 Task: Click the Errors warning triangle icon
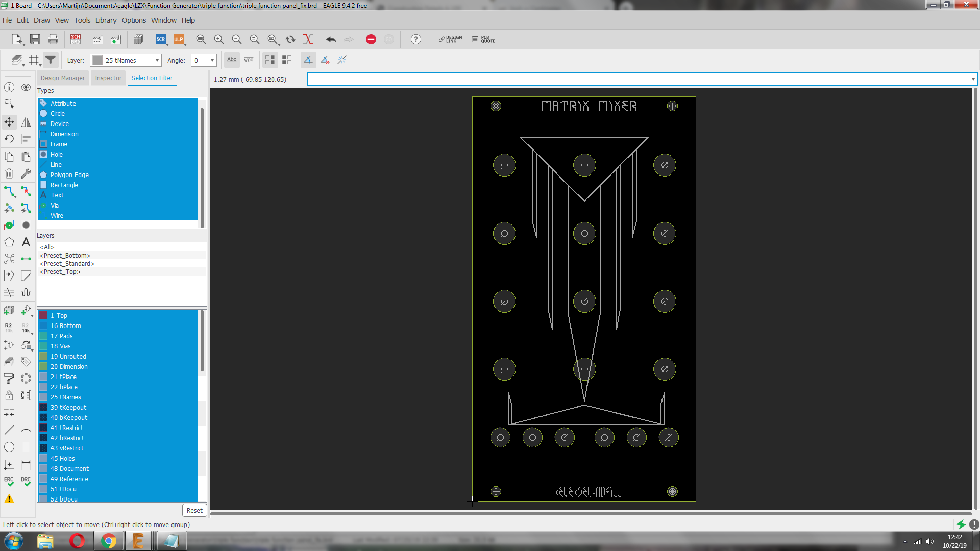click(x=9, y=498)
